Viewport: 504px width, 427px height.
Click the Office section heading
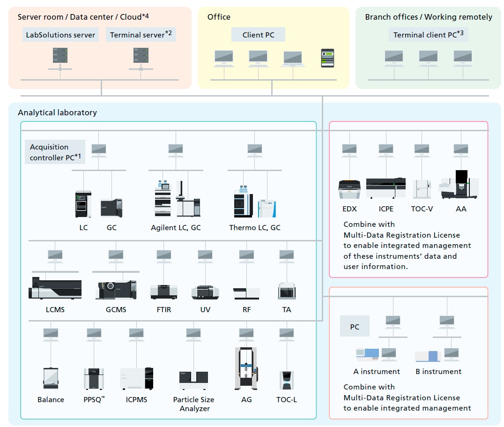pyautogui.click(x=219, y=17)
